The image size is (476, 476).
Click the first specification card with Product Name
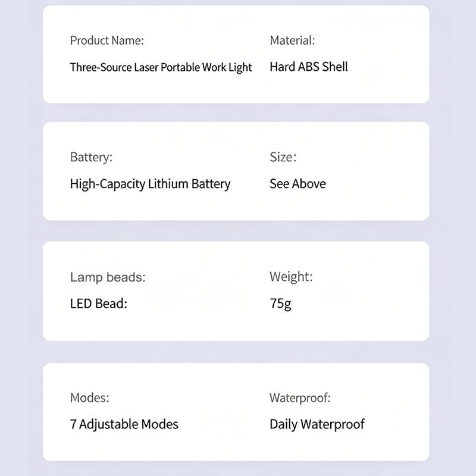236,54
